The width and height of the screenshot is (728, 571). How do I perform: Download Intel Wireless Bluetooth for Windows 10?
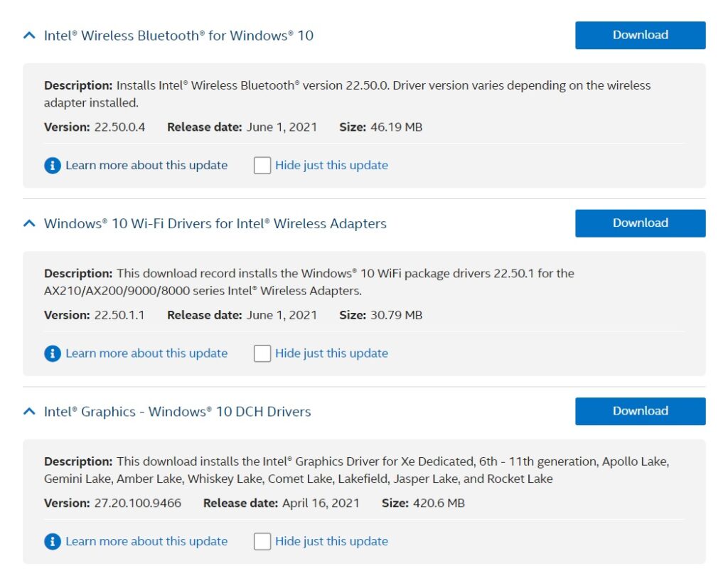(639, 35)
